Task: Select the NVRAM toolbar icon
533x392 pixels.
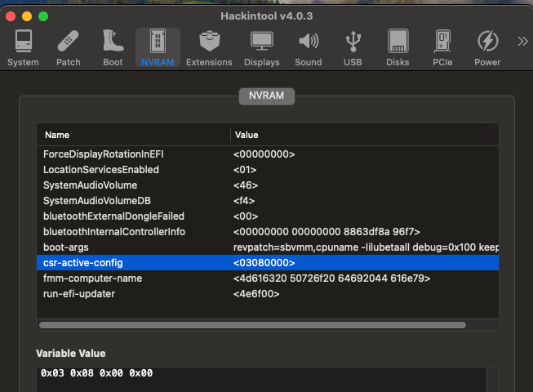Action: coord(158,47)
